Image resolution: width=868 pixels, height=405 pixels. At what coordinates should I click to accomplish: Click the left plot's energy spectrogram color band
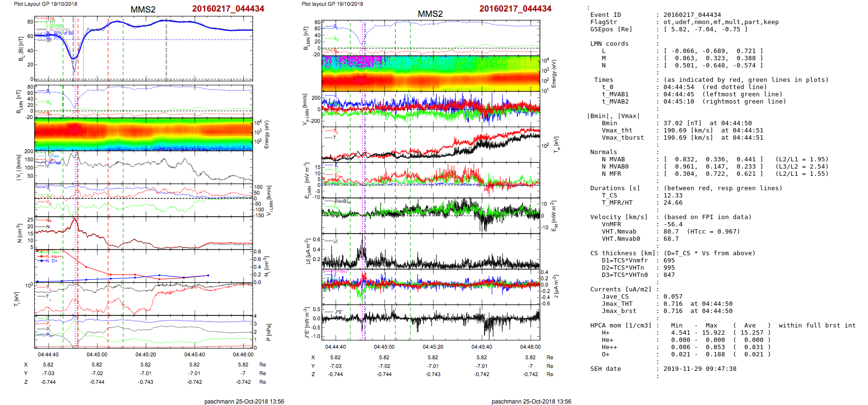[x=143, y=133]
